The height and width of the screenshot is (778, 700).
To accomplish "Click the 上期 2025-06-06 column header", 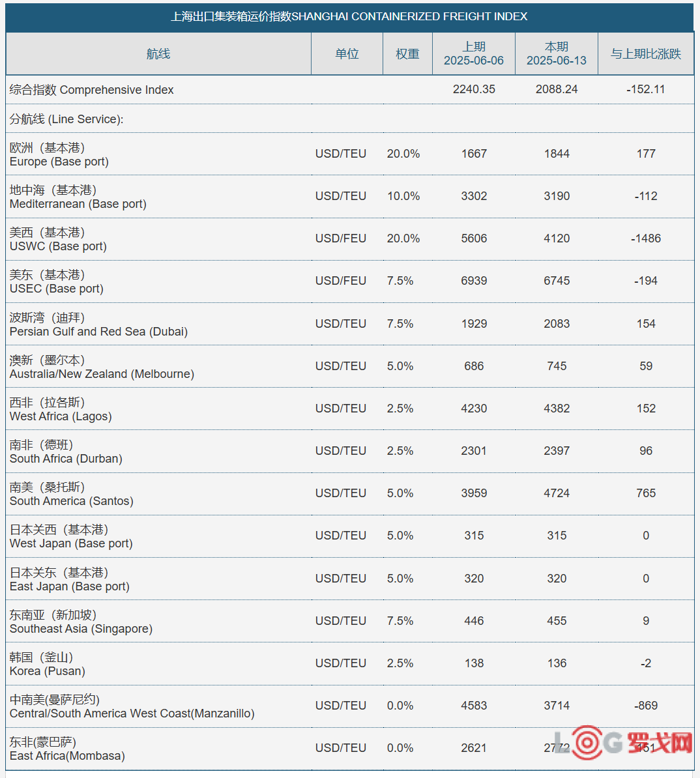I will click(x=474, y=53).
